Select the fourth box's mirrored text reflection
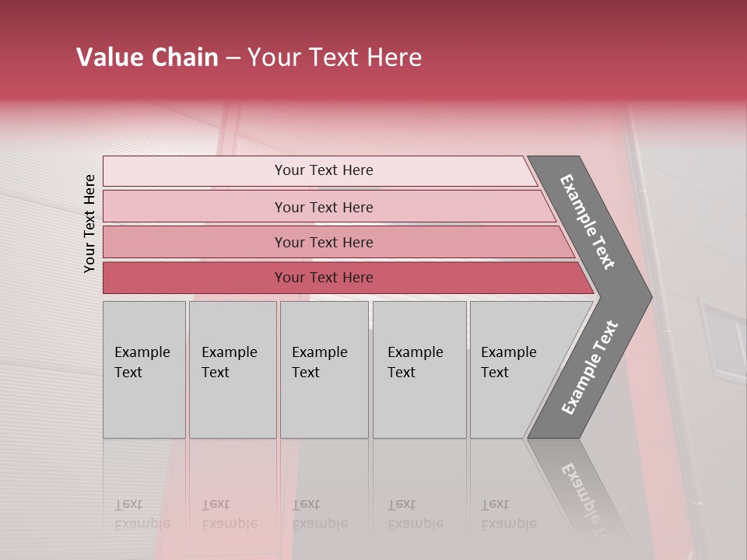Screen dimensions: 747x560 [415, 515]
